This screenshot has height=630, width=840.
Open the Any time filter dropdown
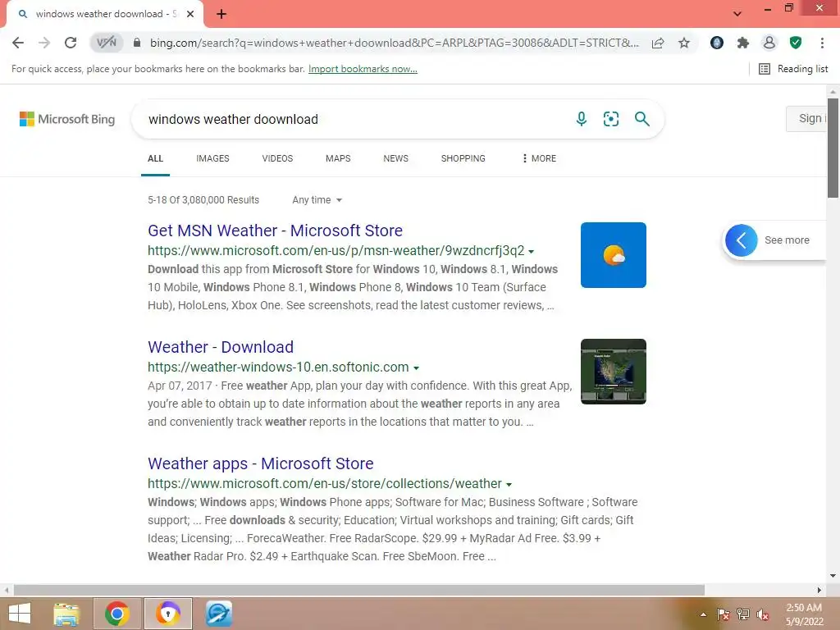pyautogui.click(x=317, y=200)
